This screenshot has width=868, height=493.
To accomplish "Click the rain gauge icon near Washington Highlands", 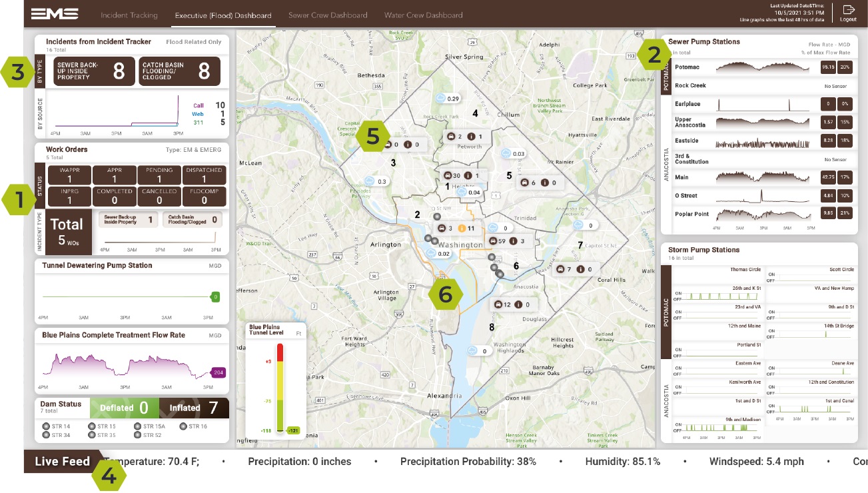I will click(x=473, y=350).
